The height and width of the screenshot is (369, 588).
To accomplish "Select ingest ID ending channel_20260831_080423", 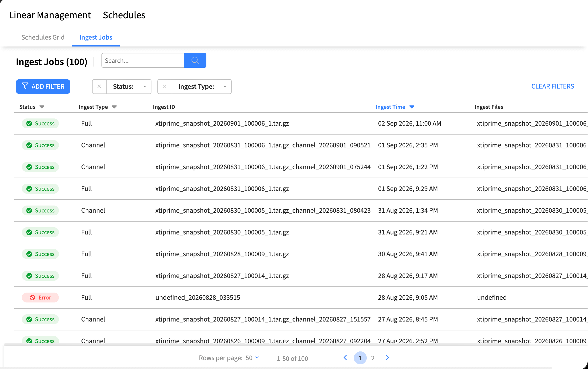I will point(263,210).
